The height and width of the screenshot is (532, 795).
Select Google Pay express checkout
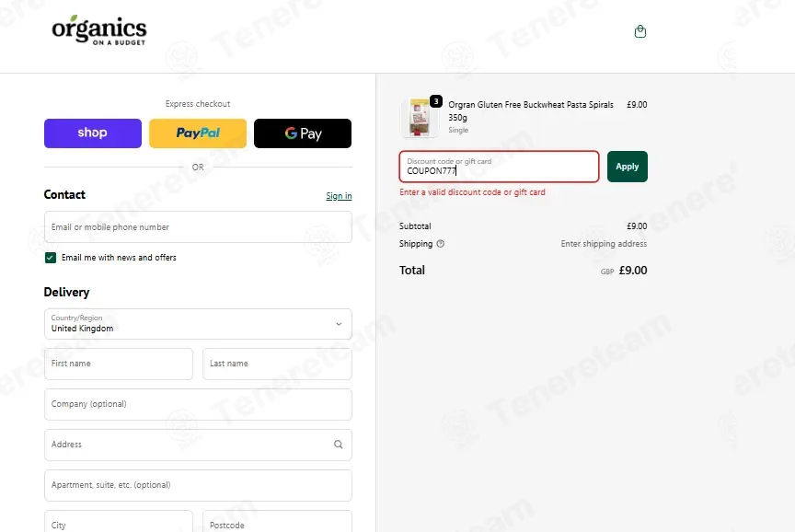(x=303, y=133)
